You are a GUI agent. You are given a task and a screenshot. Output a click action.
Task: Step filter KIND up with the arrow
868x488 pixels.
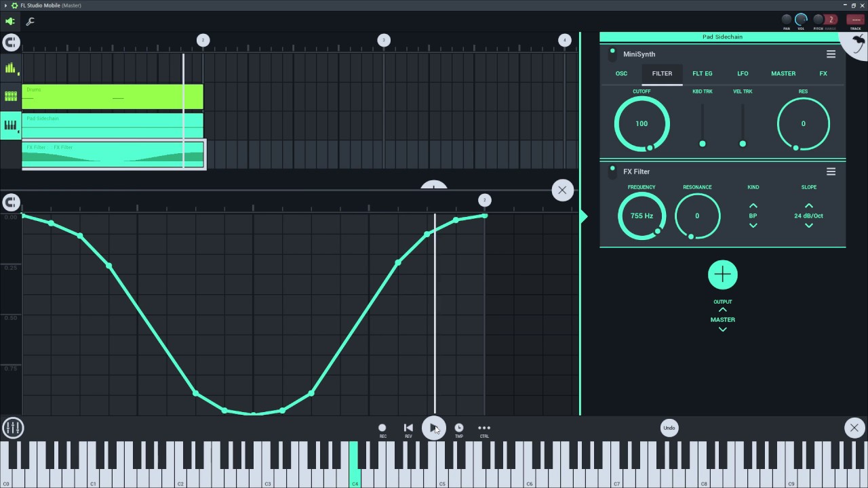753,205
